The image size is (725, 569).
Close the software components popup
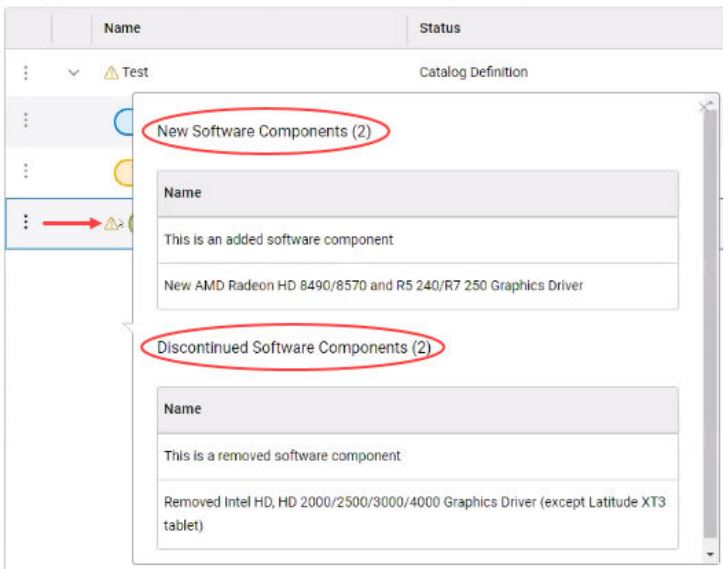705,104
